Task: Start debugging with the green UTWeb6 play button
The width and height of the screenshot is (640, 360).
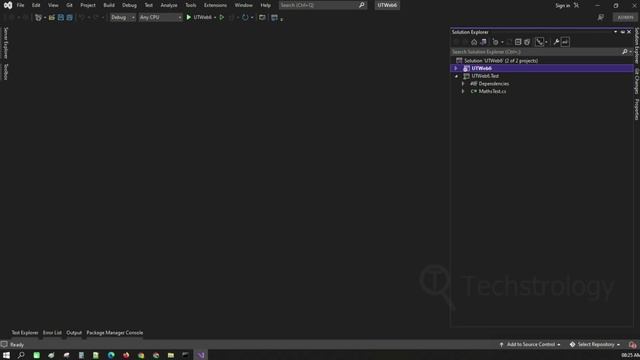Action: [x=189, y=18]
